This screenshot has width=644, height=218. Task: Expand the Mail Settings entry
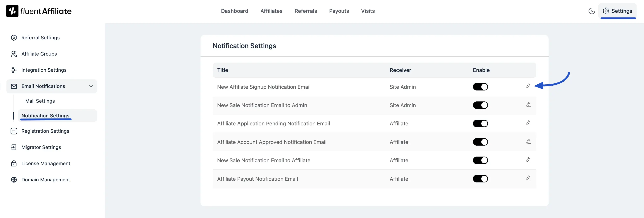point(40,101)
